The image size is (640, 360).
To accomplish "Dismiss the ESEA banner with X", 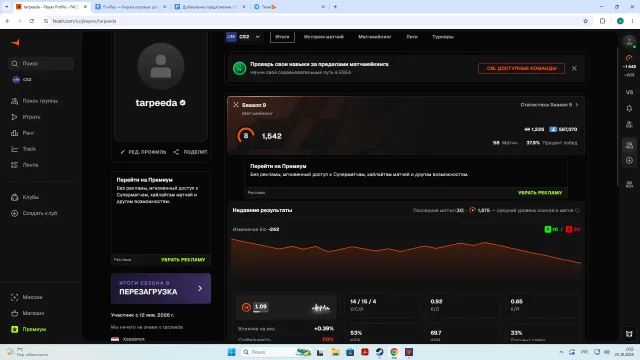I will click(574, 69).
